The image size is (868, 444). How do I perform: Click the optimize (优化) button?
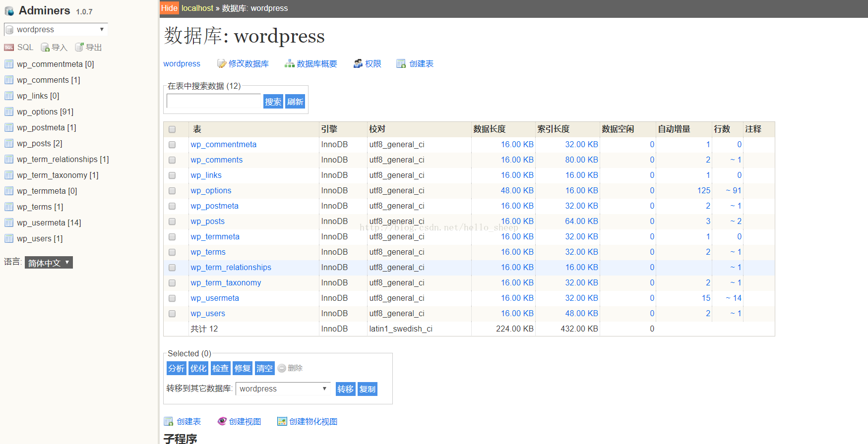pyautogui.click(x=198, y=368)
